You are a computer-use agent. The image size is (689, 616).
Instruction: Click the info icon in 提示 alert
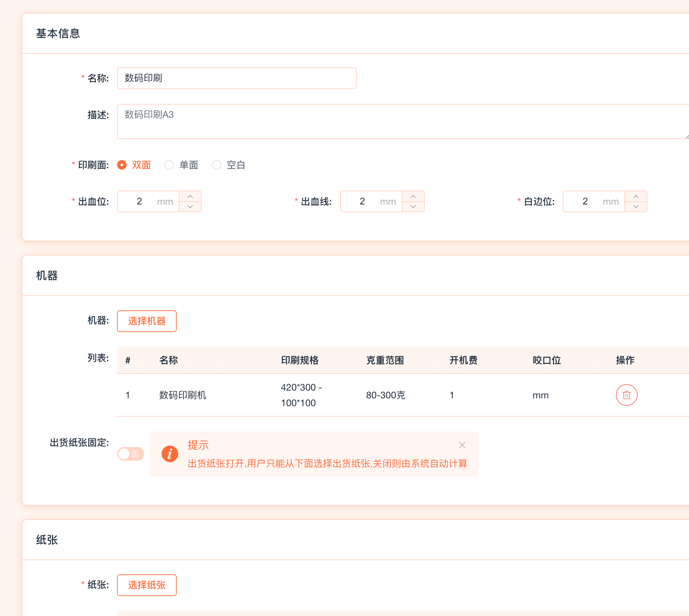[170, 454]
